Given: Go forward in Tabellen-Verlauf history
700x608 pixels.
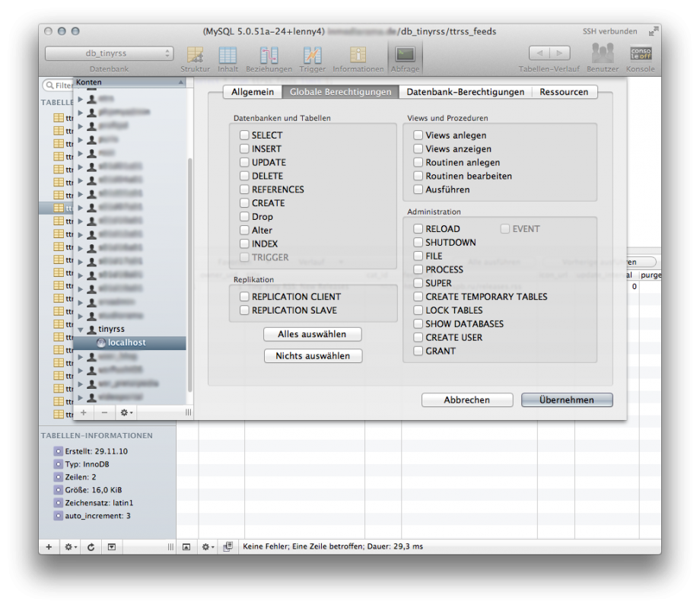Looking at the screenshot, I should [560, 53].
